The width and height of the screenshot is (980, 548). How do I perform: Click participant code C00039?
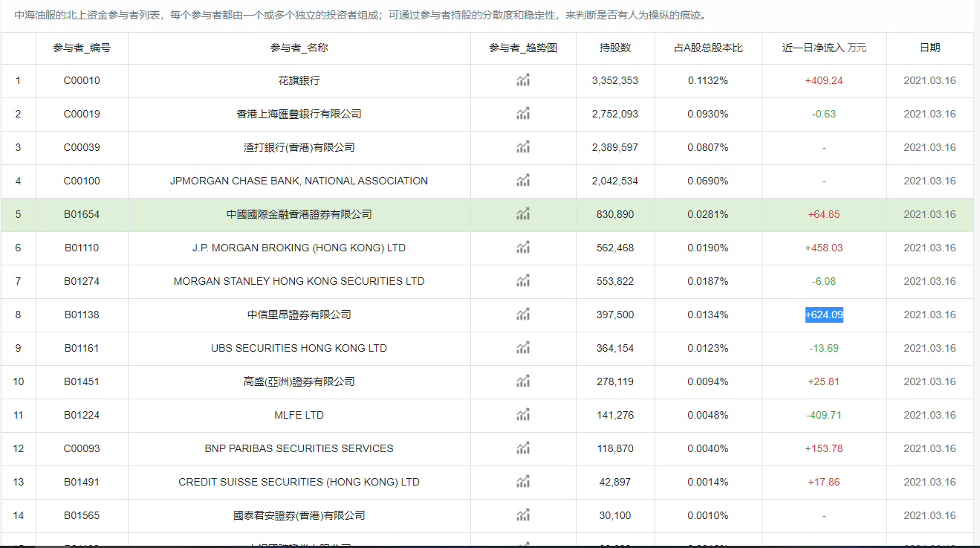tap(82, 147)
